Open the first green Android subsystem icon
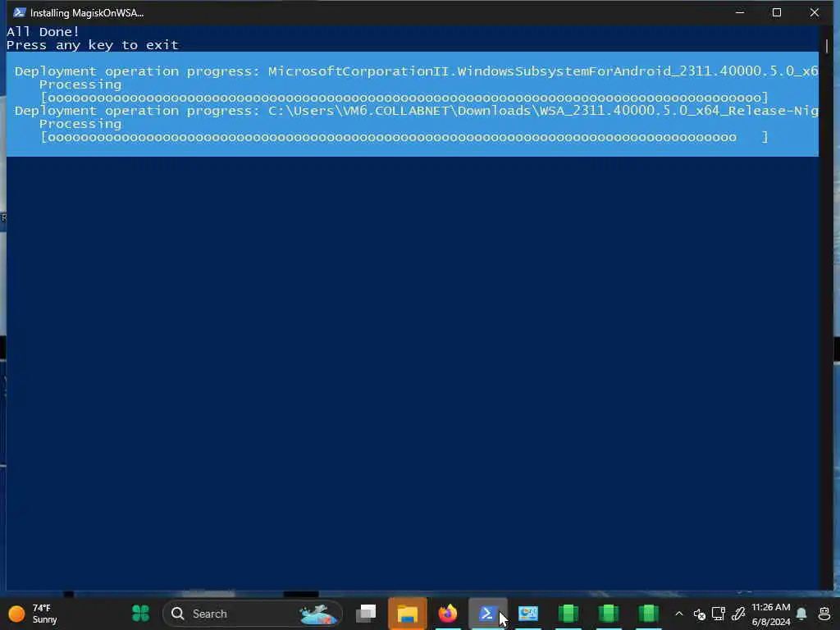This screenshot has width=840, height=630. [x=568, y=614]
